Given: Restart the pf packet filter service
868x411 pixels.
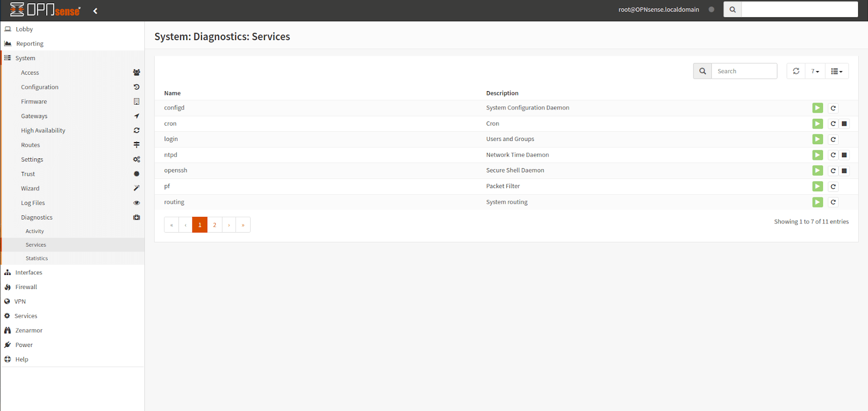Looking at the screenshot, I should point(833,187).
